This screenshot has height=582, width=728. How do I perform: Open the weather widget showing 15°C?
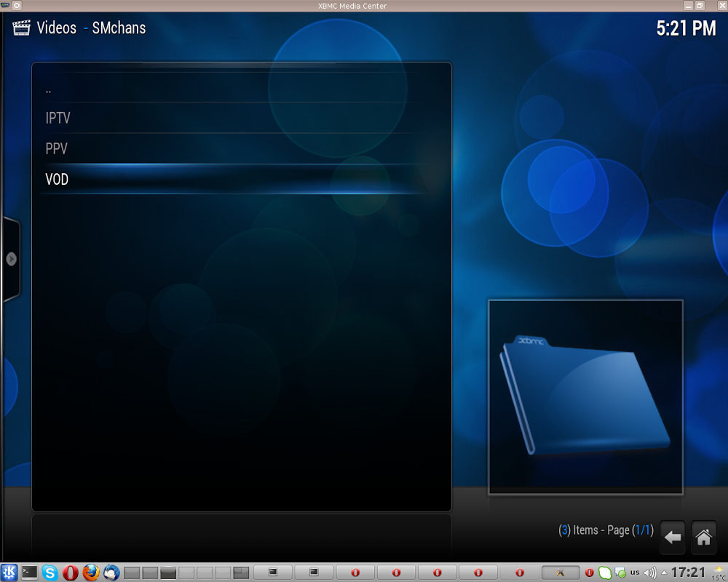point(719,573)
